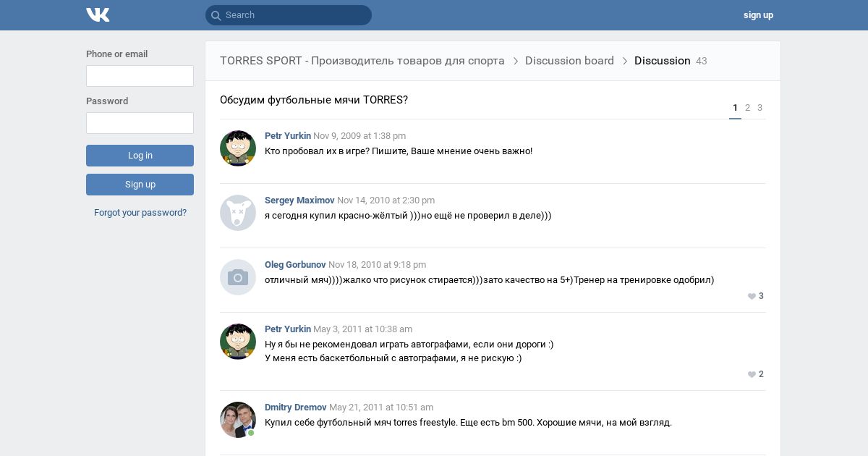Open Dmitry Dremov profile name link

pyautogui.click(x=296, y=408)
